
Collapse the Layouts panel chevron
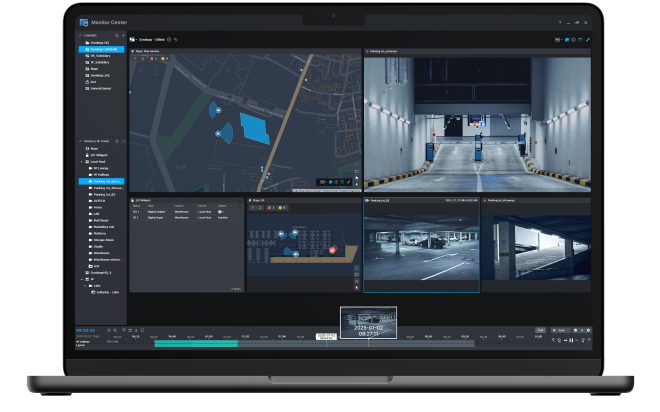click(x=80, y=35)
